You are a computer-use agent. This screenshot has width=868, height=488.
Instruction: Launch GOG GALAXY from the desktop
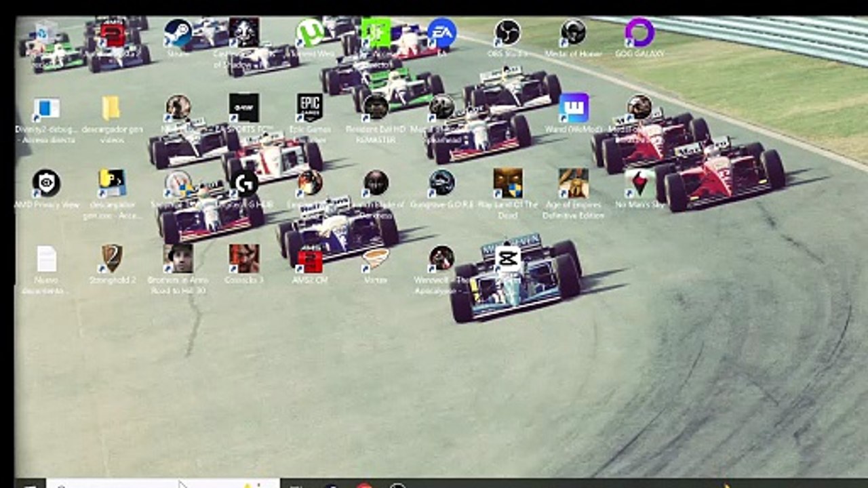[639, 32]
